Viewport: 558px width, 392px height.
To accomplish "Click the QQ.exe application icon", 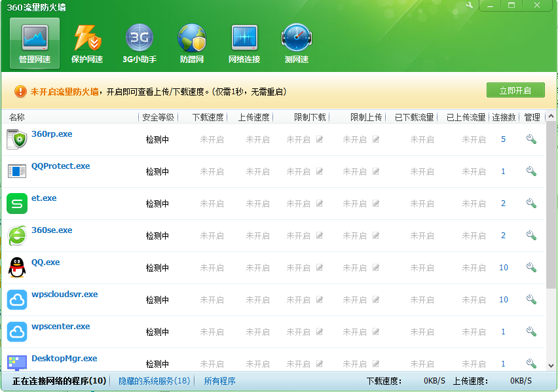I will click(16, 267).
